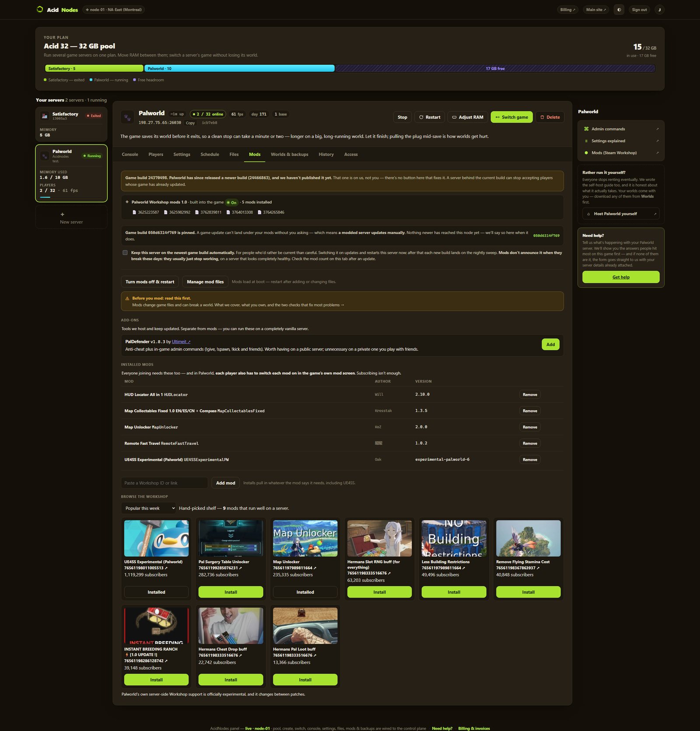Copy the server IP address
700x731 pixels.
pos(190,123)
